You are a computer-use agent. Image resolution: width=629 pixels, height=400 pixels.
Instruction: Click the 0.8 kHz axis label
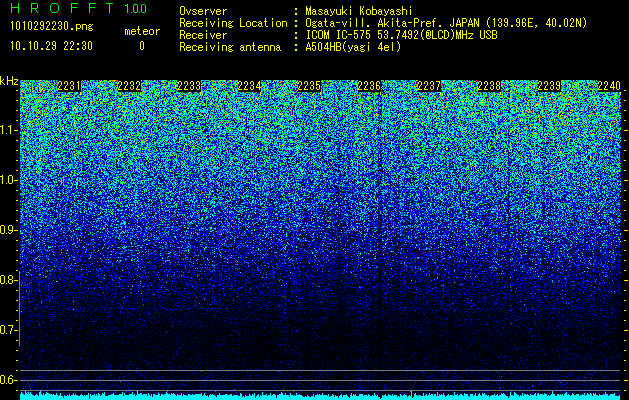click(8, 280)
